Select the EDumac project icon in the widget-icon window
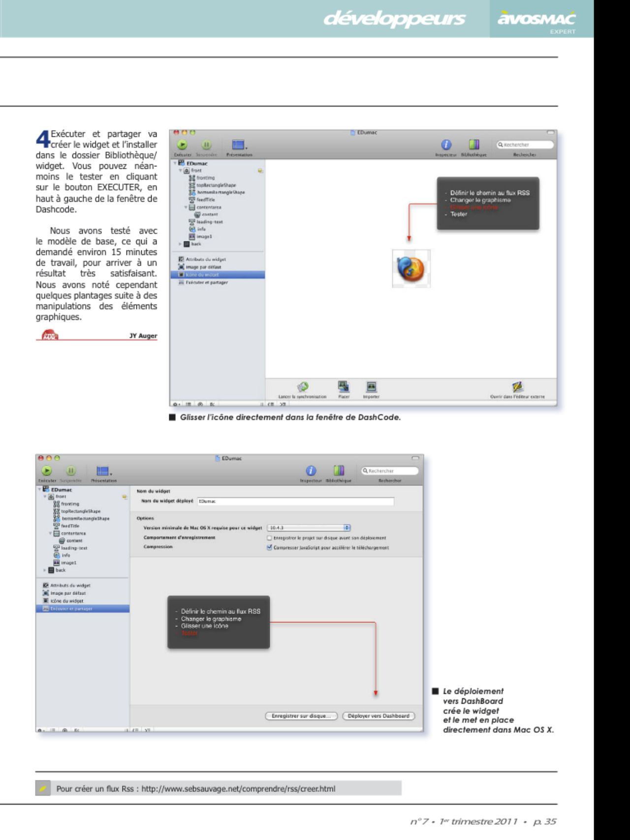630x840 pixels. (182, 163)
